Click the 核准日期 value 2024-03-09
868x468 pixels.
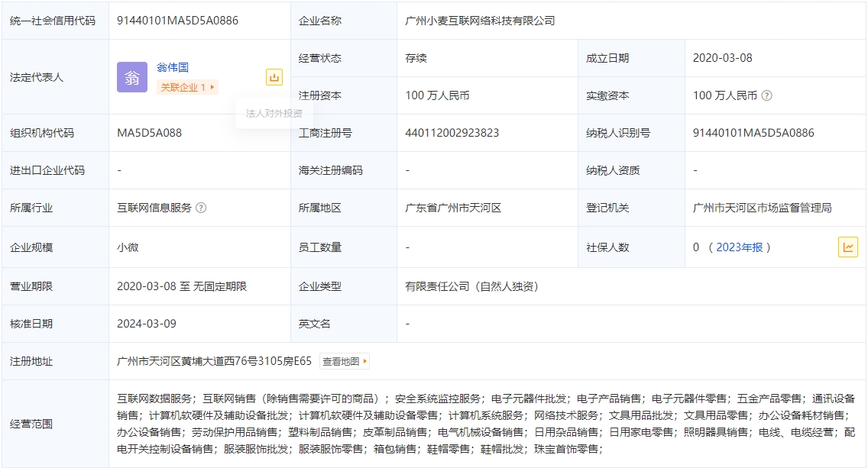tap(147, 324)
